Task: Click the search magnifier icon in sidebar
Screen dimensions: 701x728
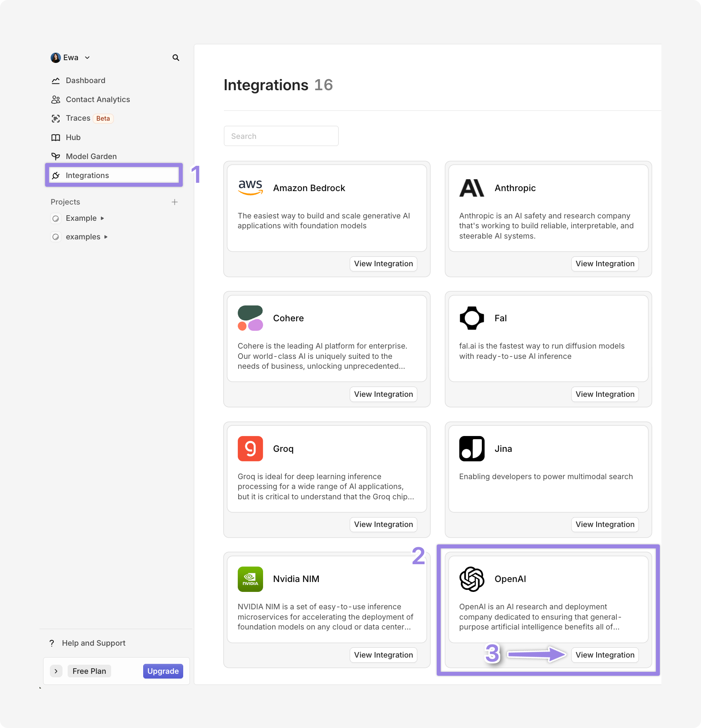Action: tap(176, 58)
